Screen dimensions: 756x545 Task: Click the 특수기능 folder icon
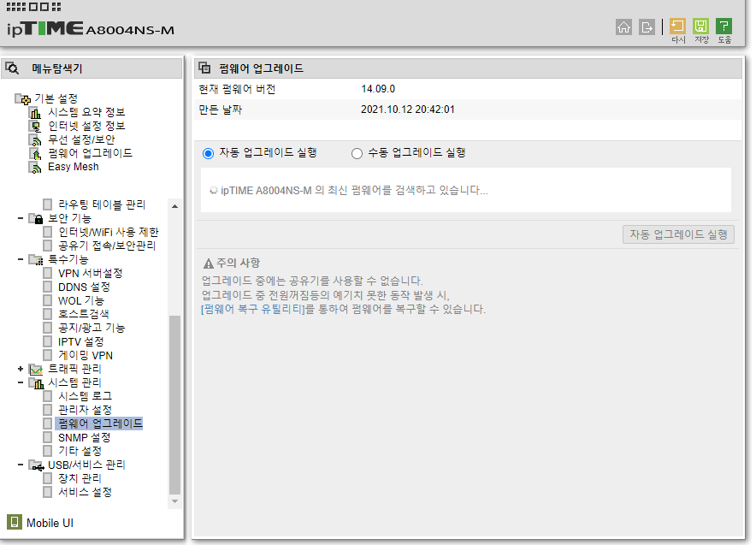coord(36,260)
